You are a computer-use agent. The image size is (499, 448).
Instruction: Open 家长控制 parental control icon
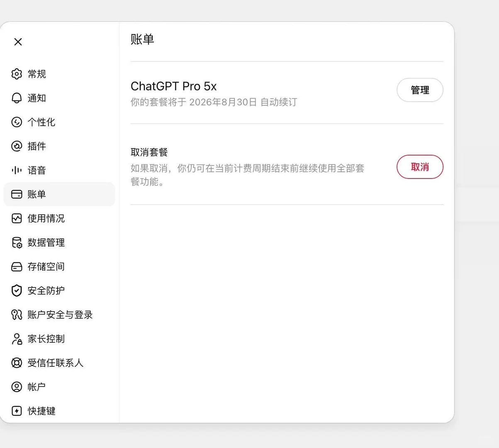(x=17, y=338)
